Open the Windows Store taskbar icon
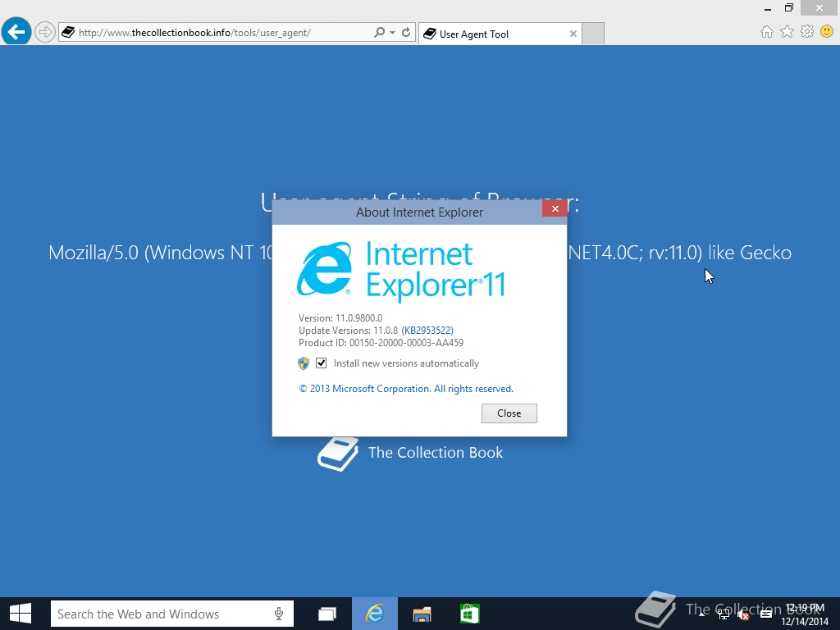The width and height of the screenshot is (840, 630). [470, 614]
